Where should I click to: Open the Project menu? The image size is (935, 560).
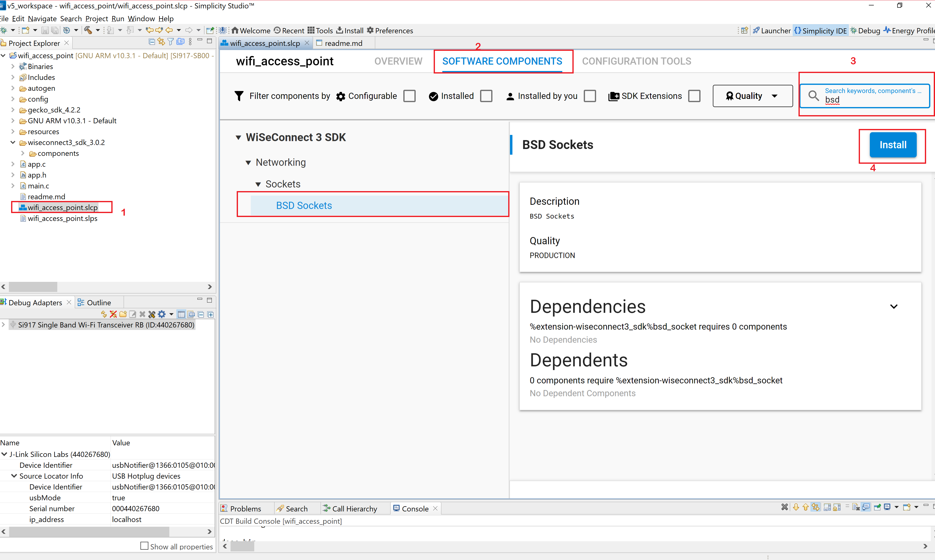click(x=97, y=18)
